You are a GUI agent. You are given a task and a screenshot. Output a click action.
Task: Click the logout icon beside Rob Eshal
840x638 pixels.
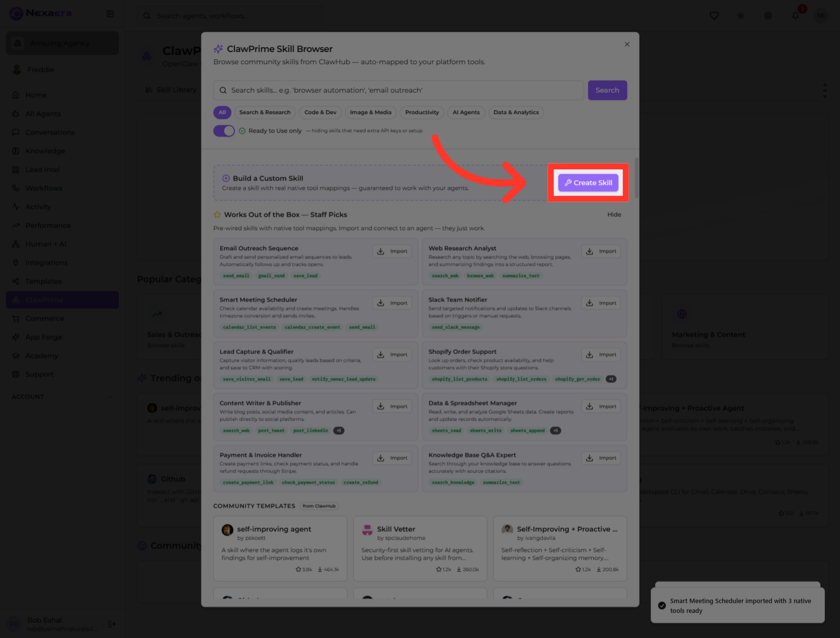coord(112,624)
